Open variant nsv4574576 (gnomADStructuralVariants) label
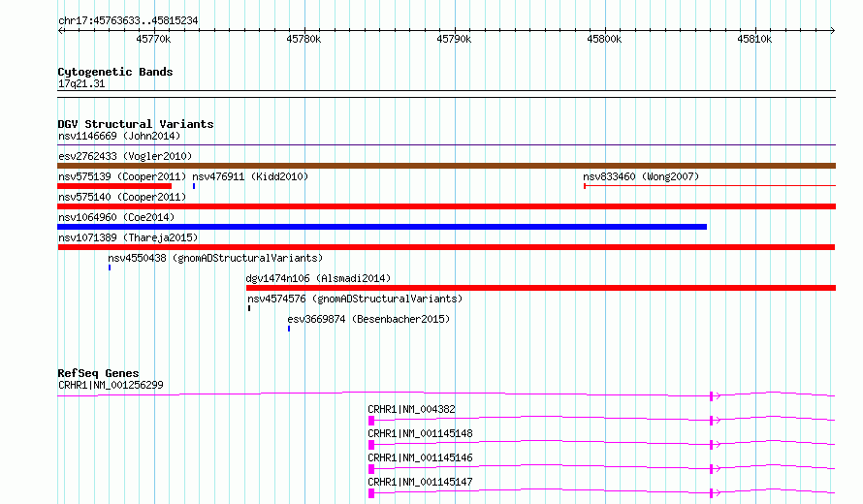Screen dimensions: 863x504 355,299
